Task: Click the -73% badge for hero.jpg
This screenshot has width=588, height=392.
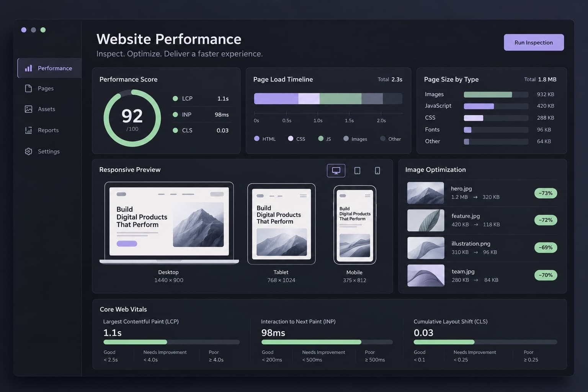Action: click(546, 193)
